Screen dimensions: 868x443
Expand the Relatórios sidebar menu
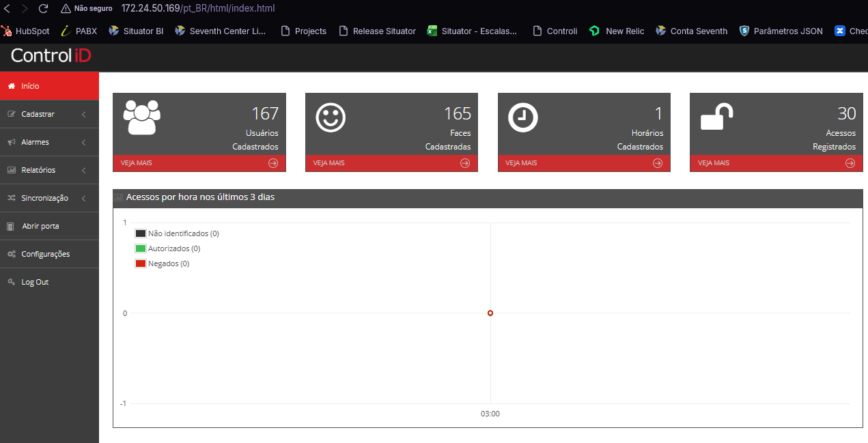(49, 170)
